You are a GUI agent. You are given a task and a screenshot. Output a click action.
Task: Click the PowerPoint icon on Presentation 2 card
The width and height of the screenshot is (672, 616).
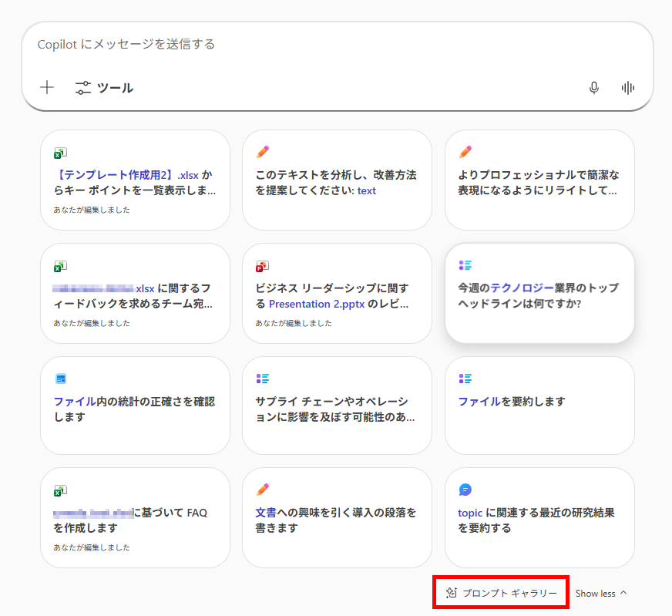tap(262, 266)
